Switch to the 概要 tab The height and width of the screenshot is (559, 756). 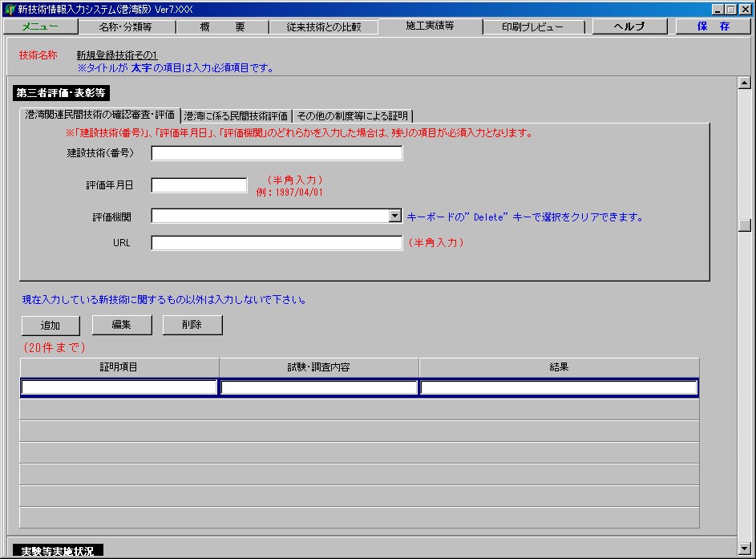point(221,26)
